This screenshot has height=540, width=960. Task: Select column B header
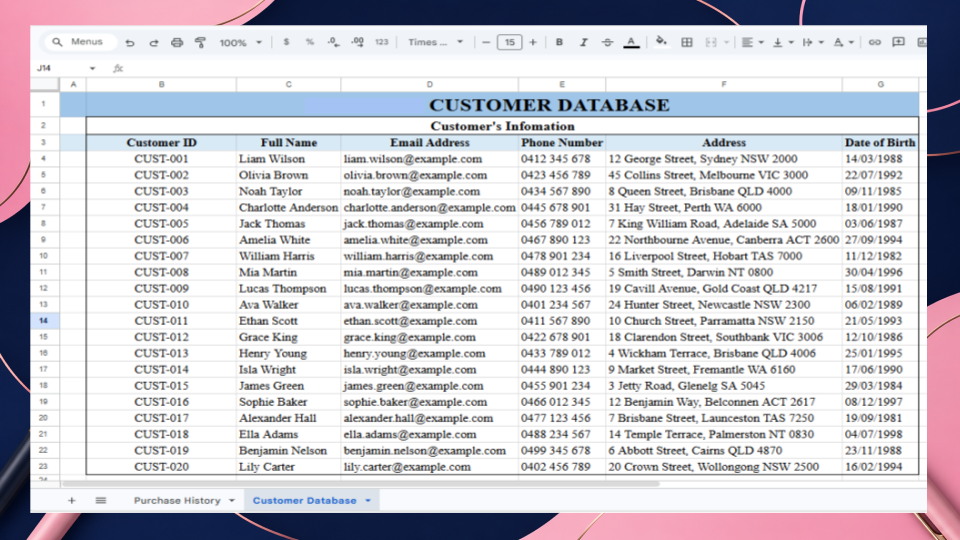[x=161, y=84]
